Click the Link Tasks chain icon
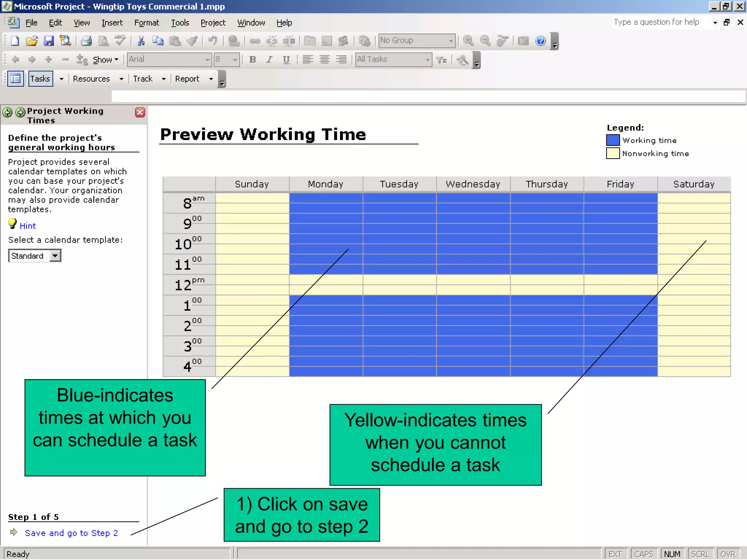 255,41
